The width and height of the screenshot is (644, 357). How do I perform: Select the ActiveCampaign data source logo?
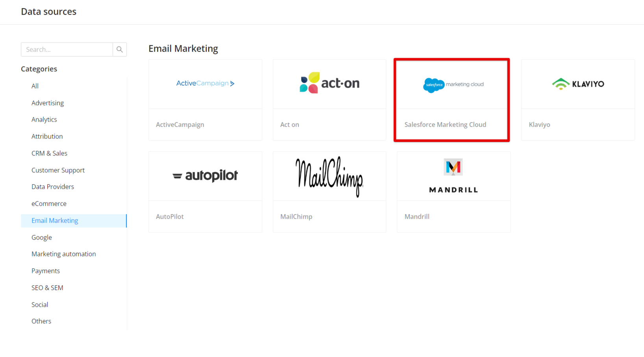pyautogui.click(x=205, y=83)
